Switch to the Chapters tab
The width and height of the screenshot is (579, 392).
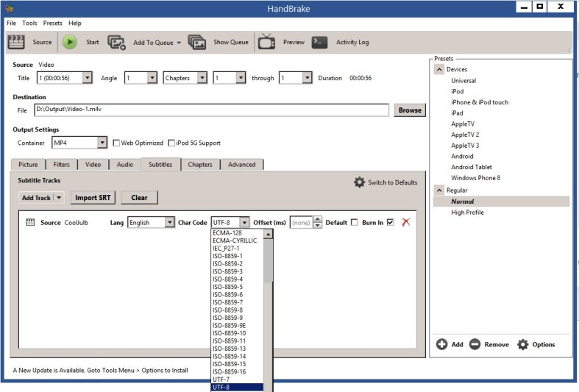pyautogui.click(x=200, y=165)
